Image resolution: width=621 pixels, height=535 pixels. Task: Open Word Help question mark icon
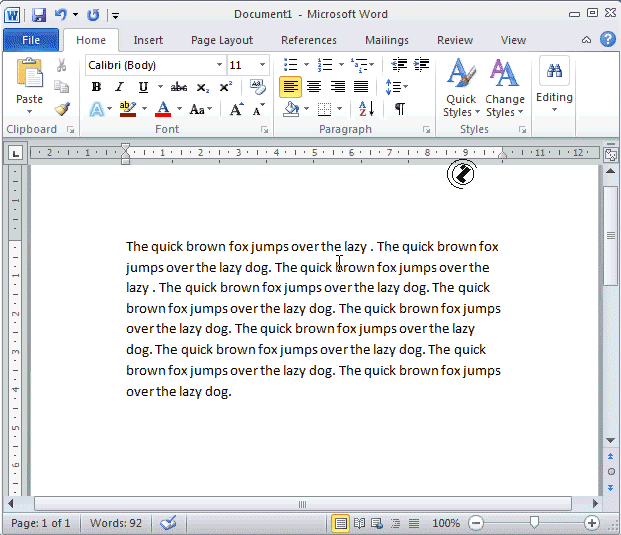pos(607,40)
